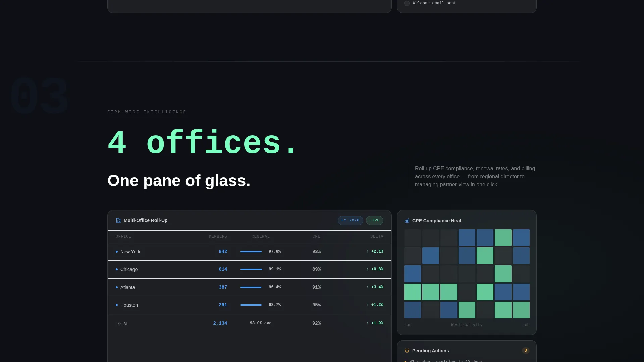Image resolution: width=644 pixels, height=362 pixels.
Task: Click the total delta +1.9%
Action: (375, 323)
